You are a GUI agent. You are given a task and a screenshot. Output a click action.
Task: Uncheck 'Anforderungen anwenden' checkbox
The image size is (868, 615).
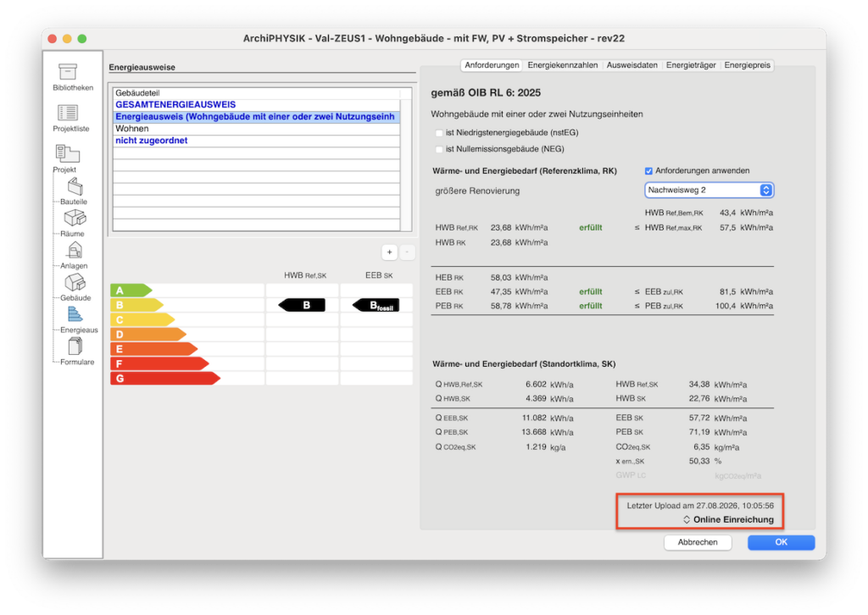coord(648,171)
